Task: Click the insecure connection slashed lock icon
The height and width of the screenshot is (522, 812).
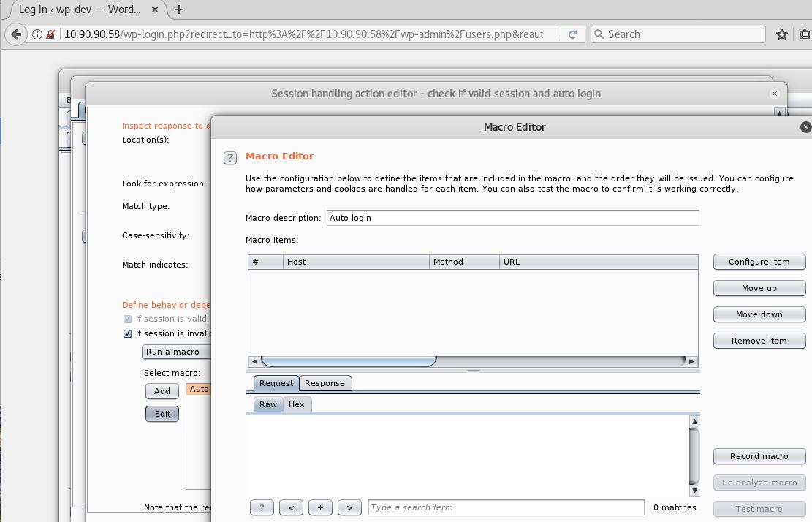Action: [x=50, y=34]
